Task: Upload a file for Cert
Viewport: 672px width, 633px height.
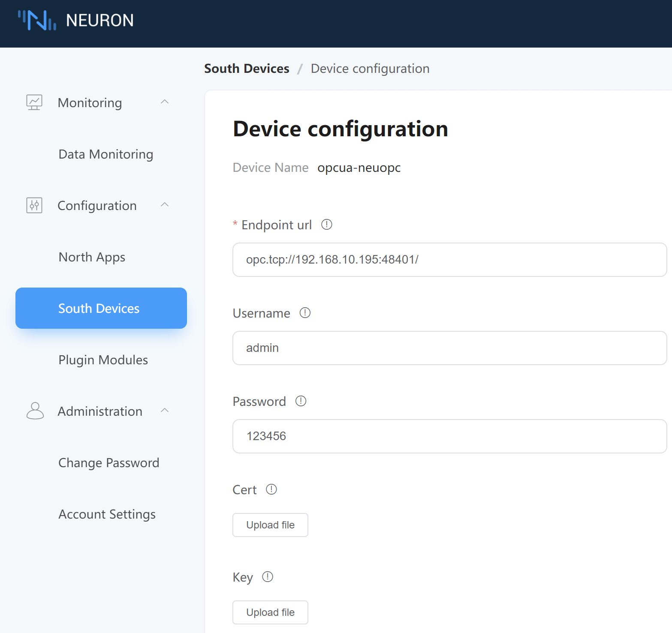Action: [x=270, y=525]
